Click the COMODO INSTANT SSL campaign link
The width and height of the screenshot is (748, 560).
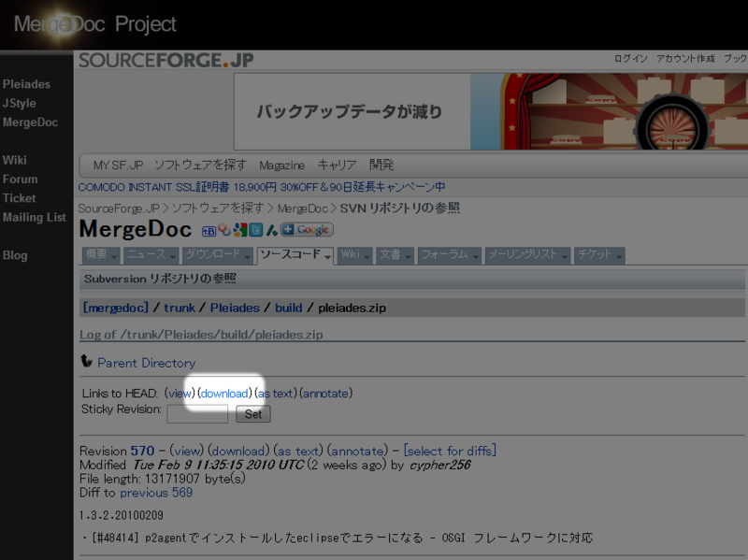click(262, 187)
